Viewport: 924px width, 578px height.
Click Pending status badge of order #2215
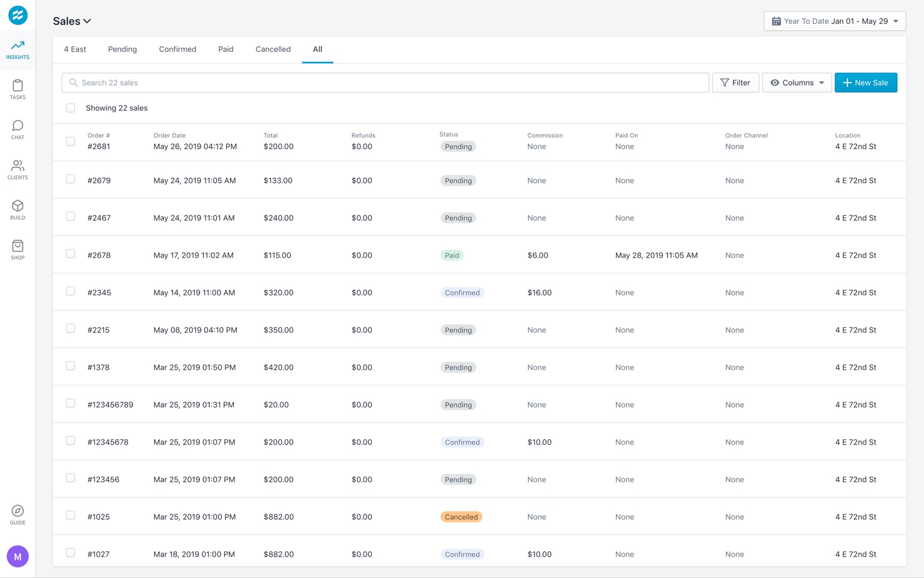(459, 330)
